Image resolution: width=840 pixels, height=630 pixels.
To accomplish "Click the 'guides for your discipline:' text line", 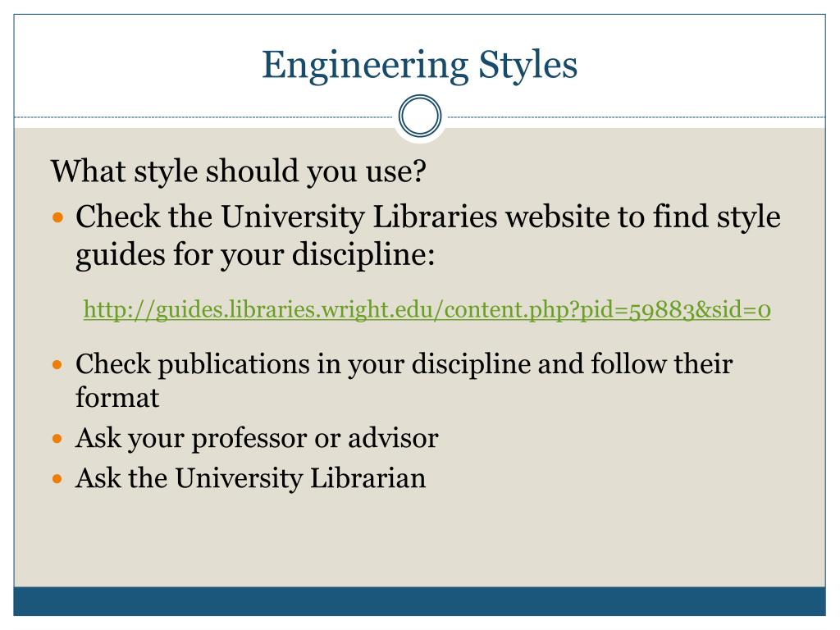I will [x=255, y=254].
